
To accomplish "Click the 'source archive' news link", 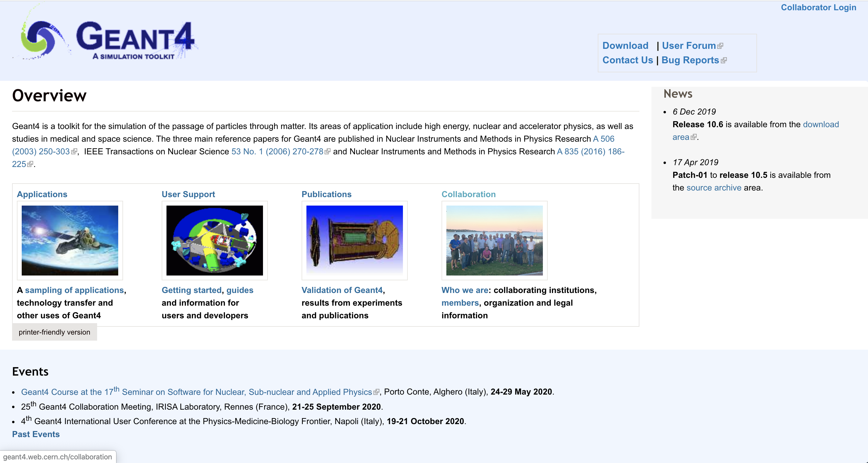I will tap(714, 187).
